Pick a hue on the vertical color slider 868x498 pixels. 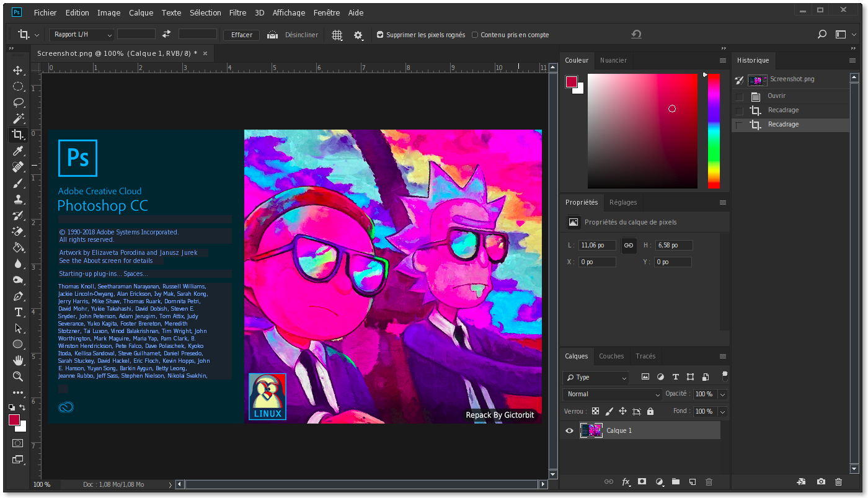(713, 131)
